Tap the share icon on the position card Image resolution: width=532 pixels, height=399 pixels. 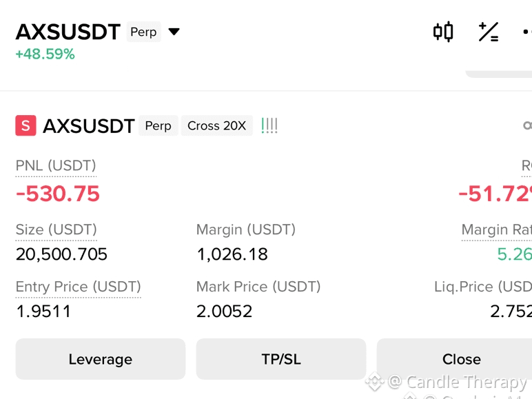click(x=528, y=125)
